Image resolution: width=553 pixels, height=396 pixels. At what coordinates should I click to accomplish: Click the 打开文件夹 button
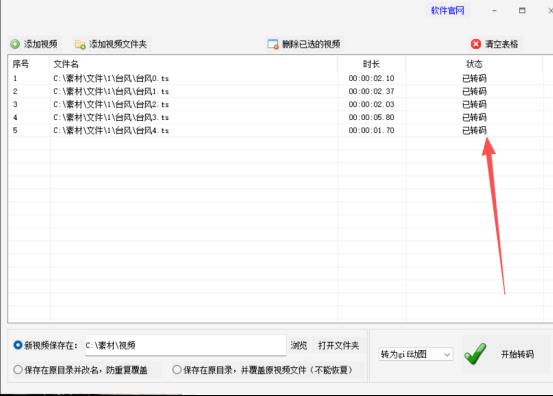(x=339, y=345)
